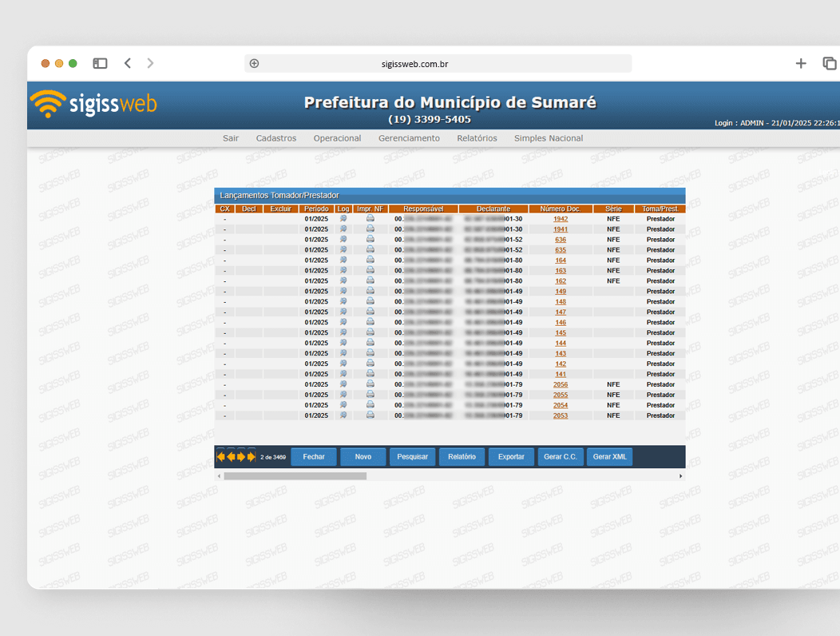Open log icon for document 143

343,353
